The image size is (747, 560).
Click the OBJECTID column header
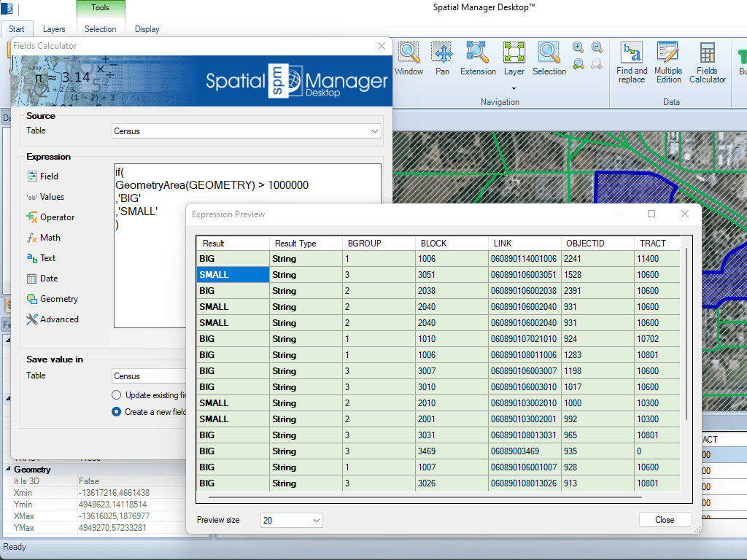pyautogui.click(x=597, y=244)
